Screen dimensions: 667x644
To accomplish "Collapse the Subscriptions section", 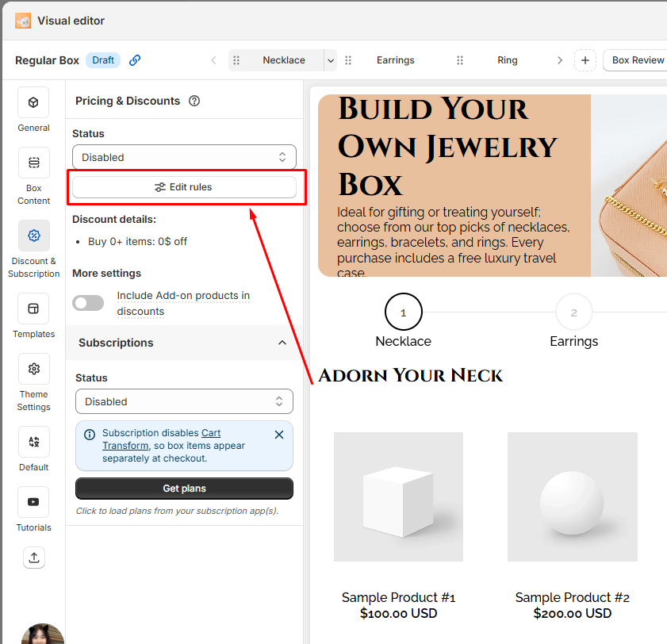I will click(282, 343).
